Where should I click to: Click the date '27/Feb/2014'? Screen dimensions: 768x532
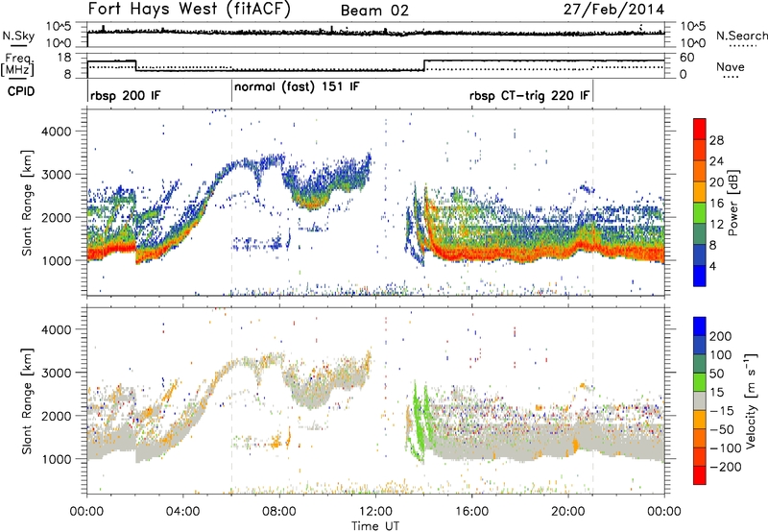tap(613, 10)
